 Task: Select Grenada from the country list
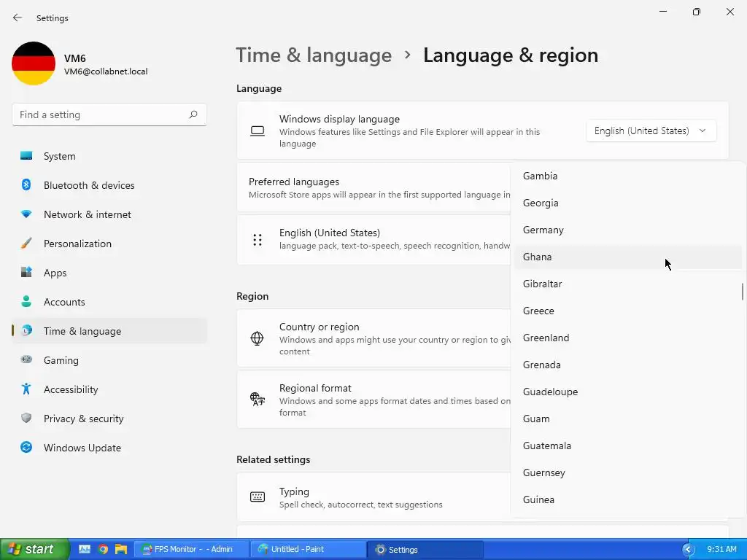628,365
